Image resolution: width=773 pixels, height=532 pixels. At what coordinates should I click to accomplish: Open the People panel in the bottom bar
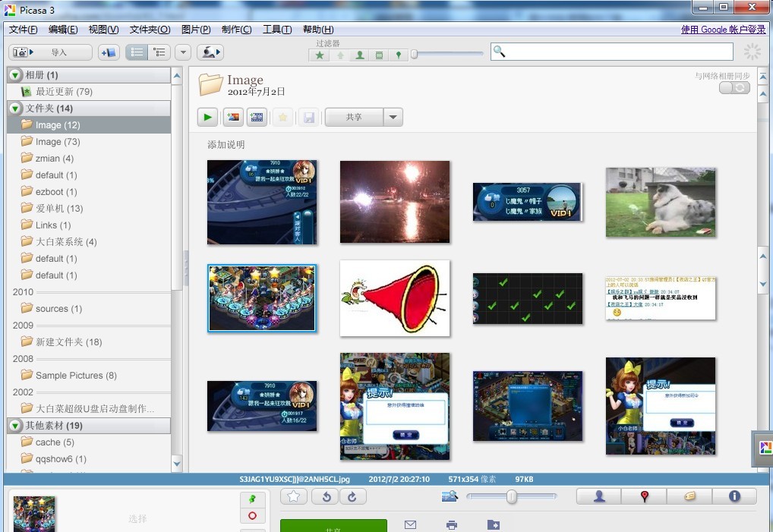[598, 496]
